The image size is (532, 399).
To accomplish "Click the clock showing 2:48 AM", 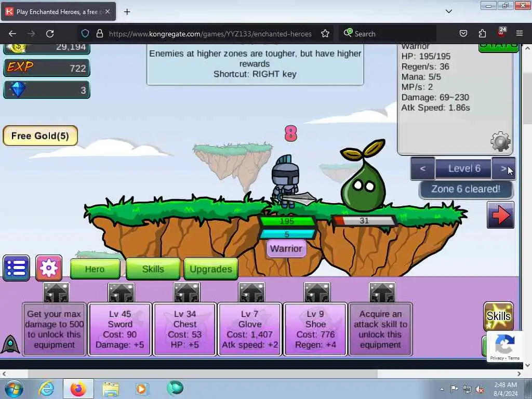I will [506, 385].
